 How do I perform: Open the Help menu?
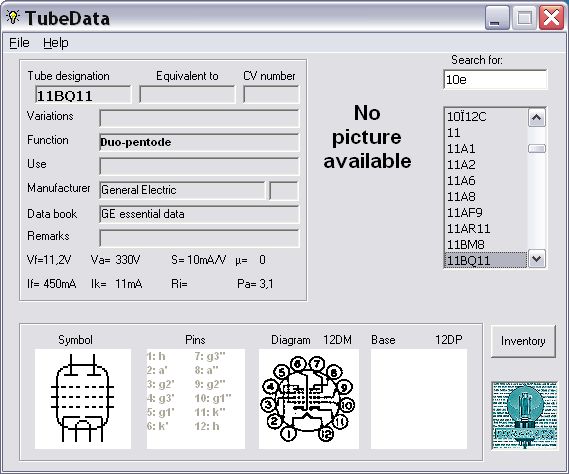click(x=56, y=43)
